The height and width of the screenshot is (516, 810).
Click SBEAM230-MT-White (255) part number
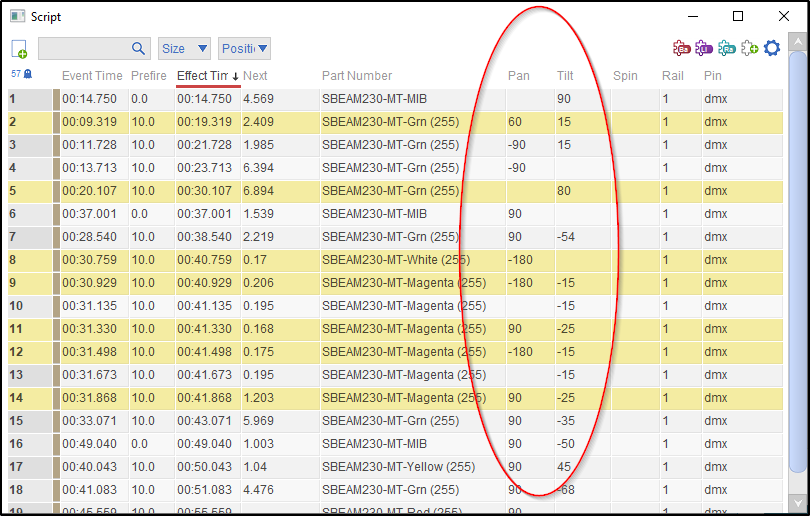(396, 260)
